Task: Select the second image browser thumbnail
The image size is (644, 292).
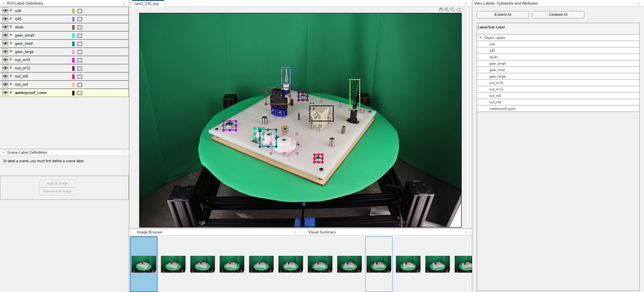Action: [x=173, y=264]
